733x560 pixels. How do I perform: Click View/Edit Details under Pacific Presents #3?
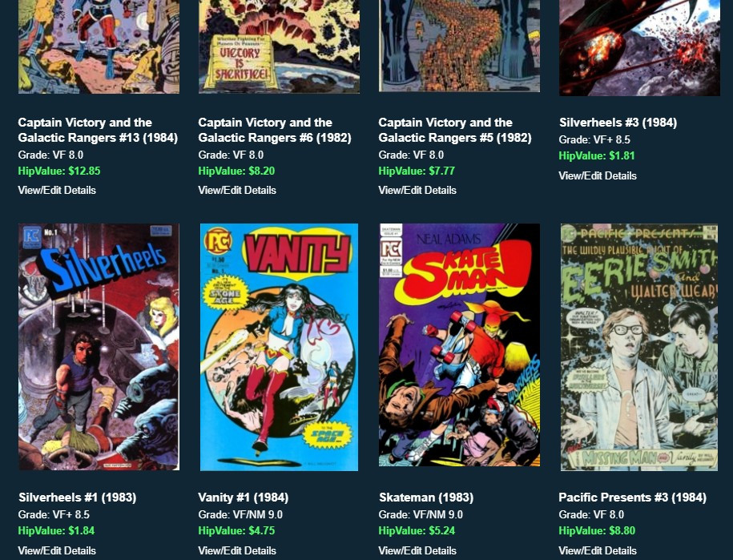(598, 550)
